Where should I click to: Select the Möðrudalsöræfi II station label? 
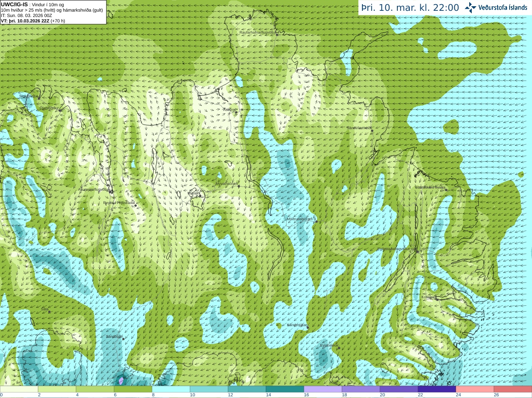pyautogui.click(x=302, y=219)
